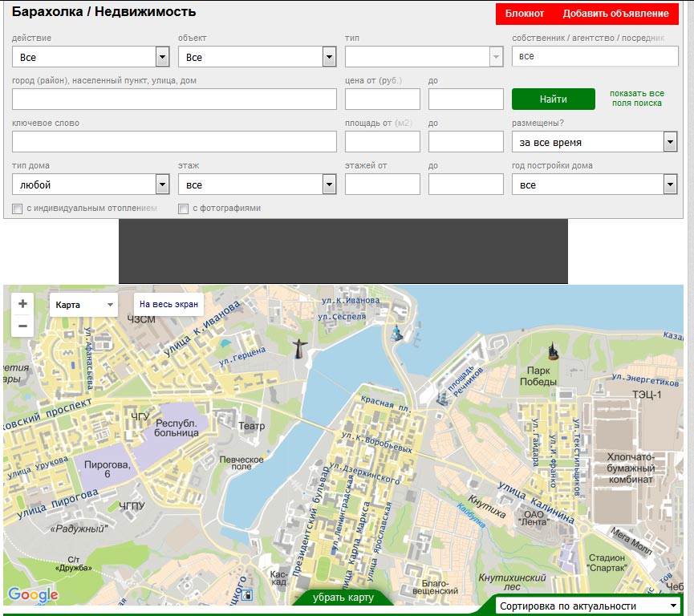Open the 'тип' dropdown
Screen dimensions: 694x616
coord(424,57)
